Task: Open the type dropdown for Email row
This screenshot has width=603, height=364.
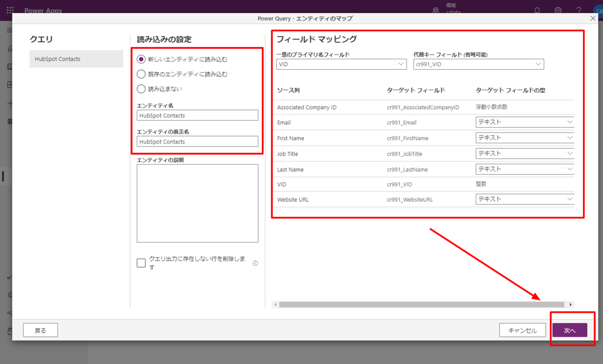Action: pyautogui.click(x=525, y=122)
